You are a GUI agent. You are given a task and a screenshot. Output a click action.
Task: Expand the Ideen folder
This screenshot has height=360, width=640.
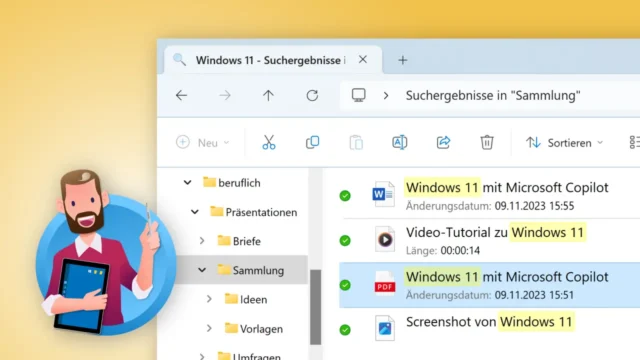click(x=209, y=299)
